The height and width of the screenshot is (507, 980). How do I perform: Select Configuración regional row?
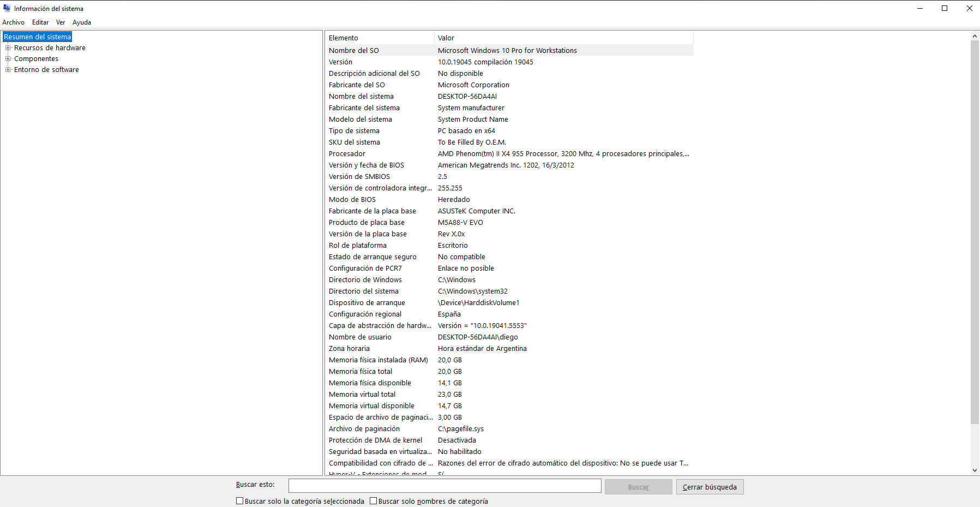coord(509,314)
